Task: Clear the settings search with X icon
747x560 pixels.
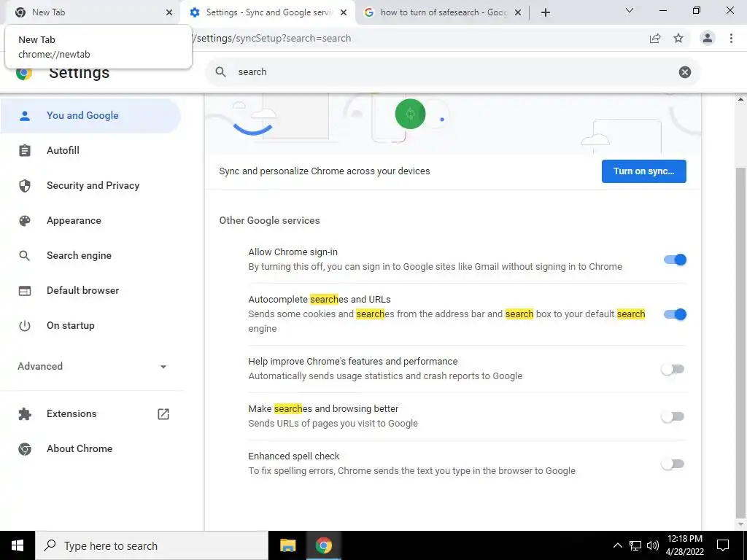Action: pos(684,72)
